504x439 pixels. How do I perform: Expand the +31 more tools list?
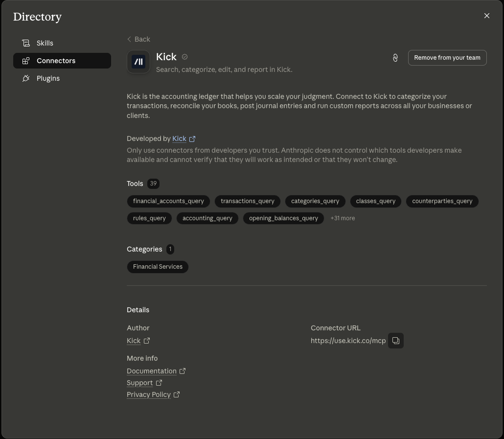coord(343,218)
